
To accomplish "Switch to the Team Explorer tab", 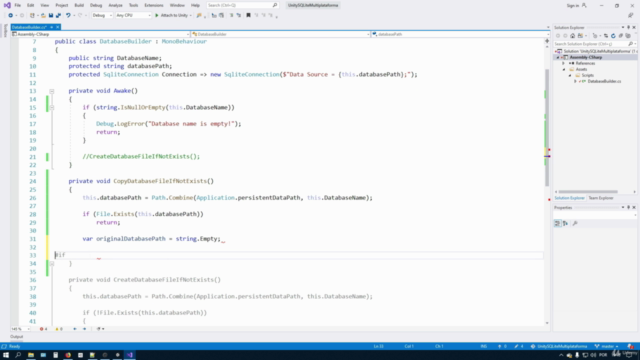I will click(601, 198).
